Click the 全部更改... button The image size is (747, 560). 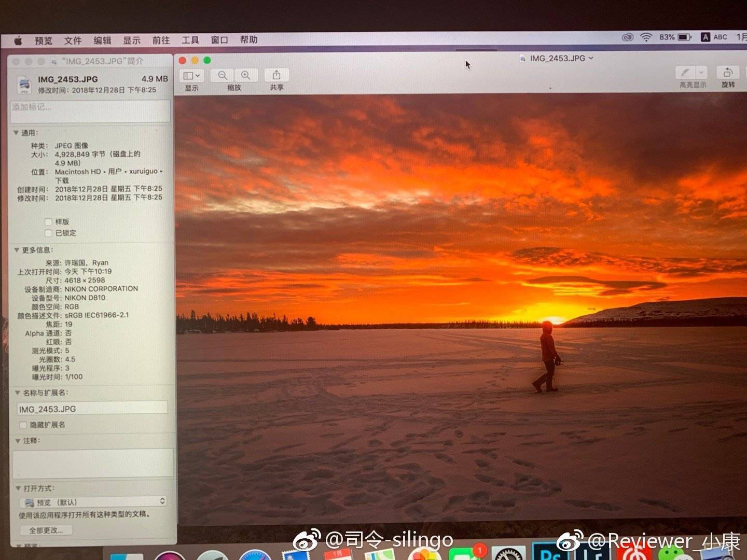pyautogui.click(x=46, y=530)
